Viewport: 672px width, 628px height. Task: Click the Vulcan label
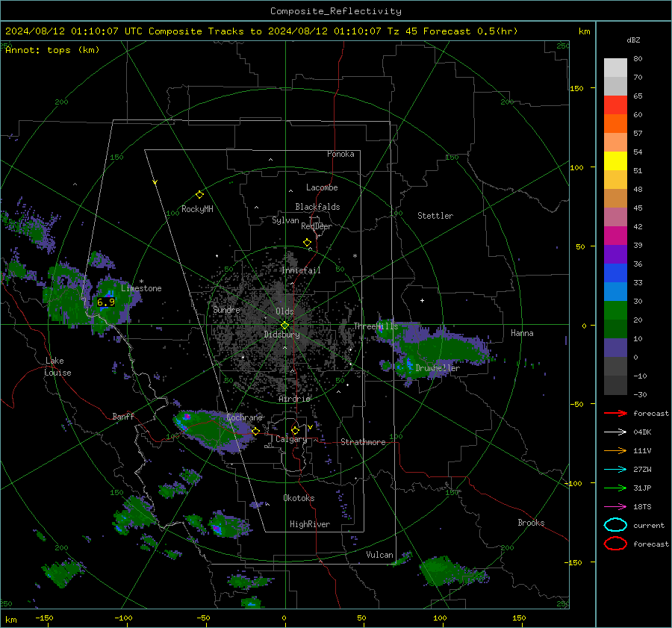pos(379,555)
